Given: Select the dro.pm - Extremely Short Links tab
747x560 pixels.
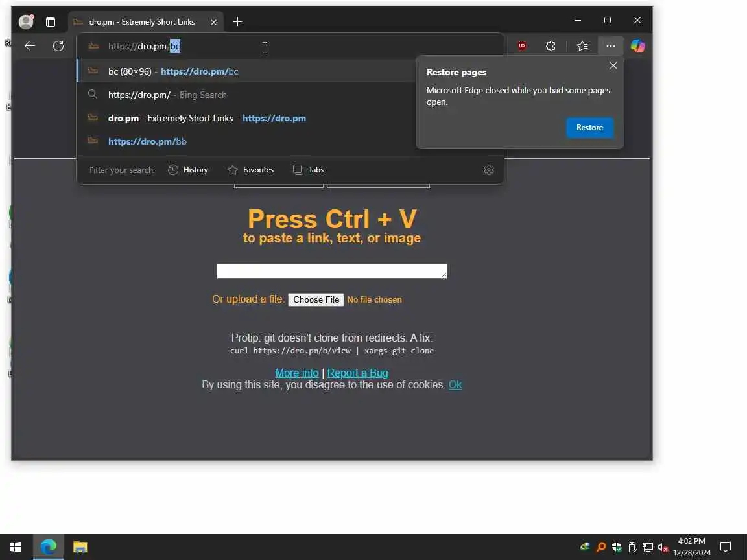Looking at the screenshot, I should click(x=146, y=22).
